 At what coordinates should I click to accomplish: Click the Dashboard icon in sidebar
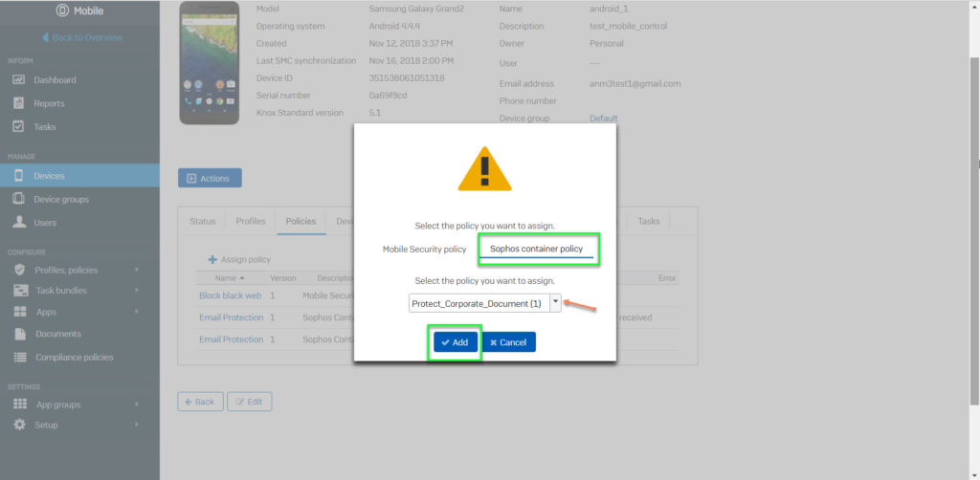click(19, 80)
